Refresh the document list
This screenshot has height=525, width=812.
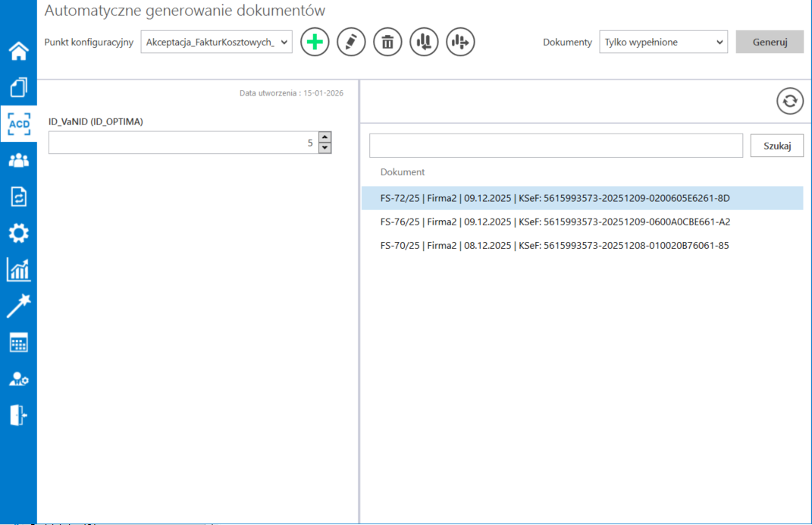(789, 102)
